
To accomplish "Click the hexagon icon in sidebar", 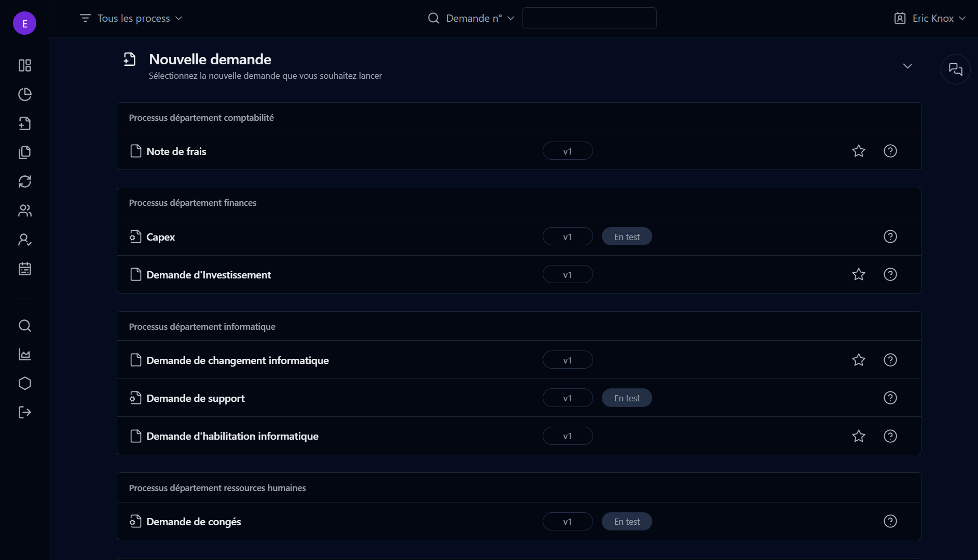I will [x=25, y=383].
